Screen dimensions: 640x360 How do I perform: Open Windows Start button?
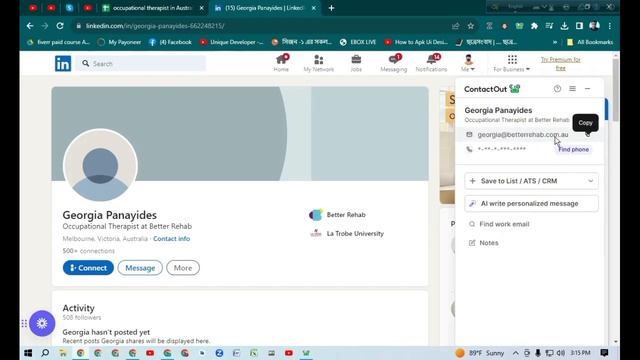click(x=28, y=353)
